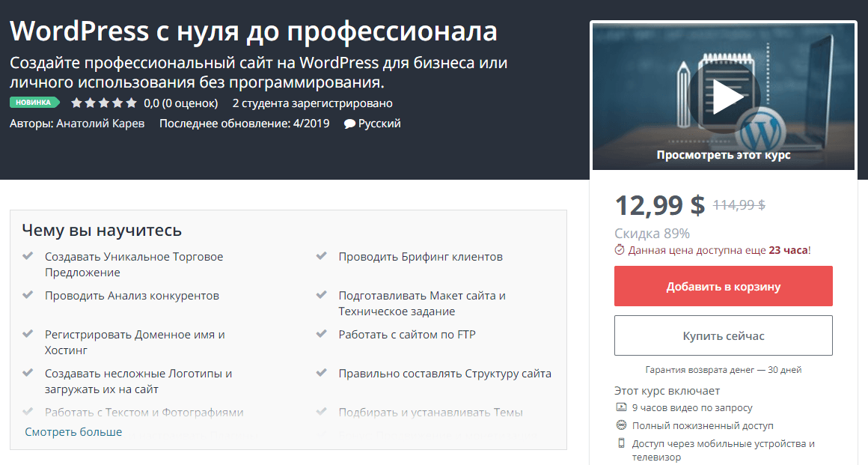This screenshot has height=465, width=868.
Task: Click the crossed-out 114,99 $ price
Action: 739,205
